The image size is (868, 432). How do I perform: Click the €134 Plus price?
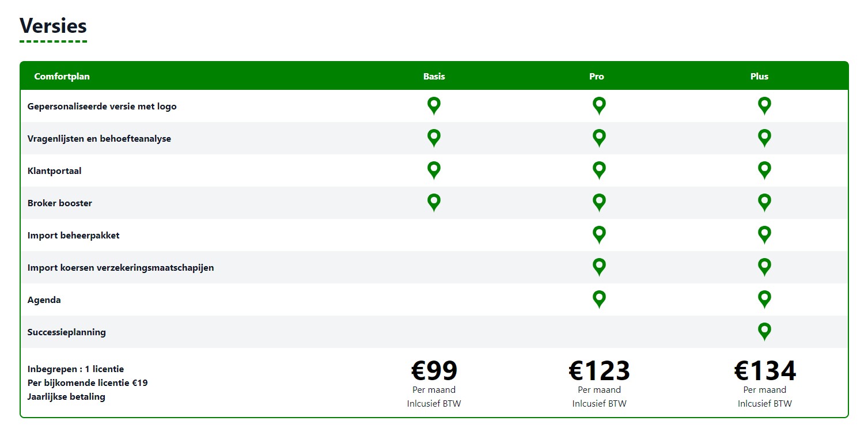pos(765,371)
